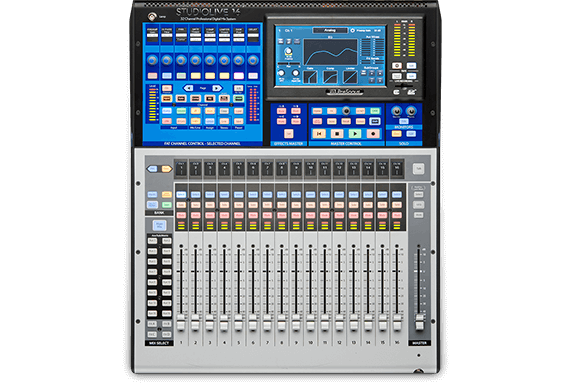Click the blue Talkback button in Master Control
Screen dimensions: 570x385
pyautogui.click(x=374, y=121)
